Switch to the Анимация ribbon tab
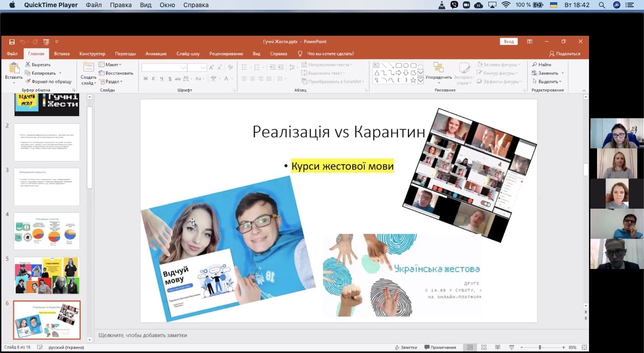Image resolution: width=644 pixels, height=353 pixels. coord(156,54)
